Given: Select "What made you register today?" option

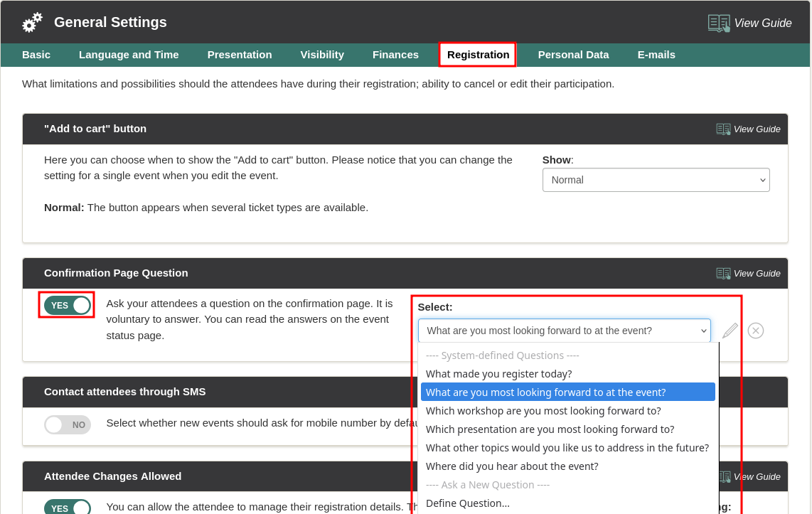Looking at the screenshot, I should click(x=498, y=374).
